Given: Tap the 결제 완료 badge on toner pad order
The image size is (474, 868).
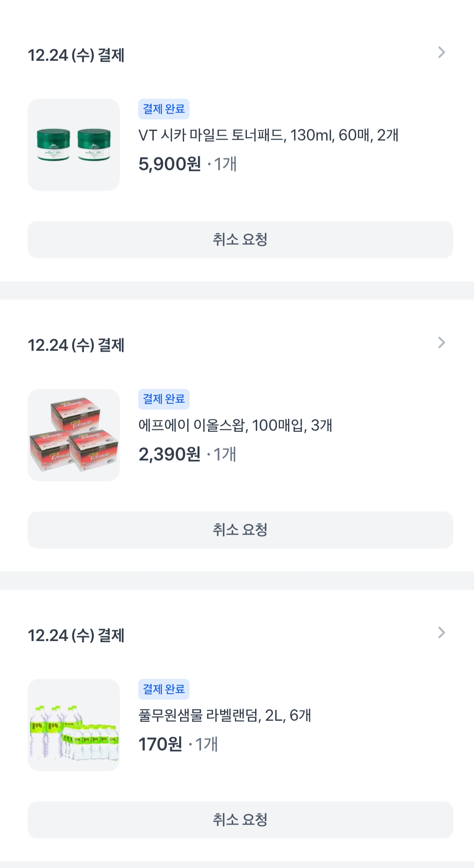Looking at the screenshot, I should (164, 109).
